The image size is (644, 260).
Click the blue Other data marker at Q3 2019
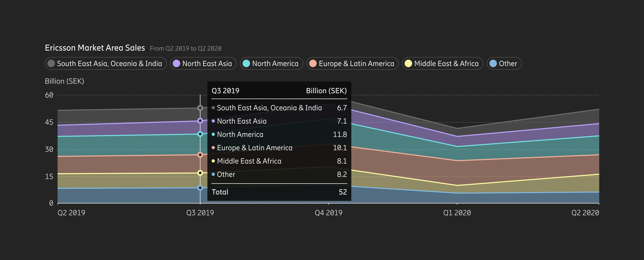coord(200,188)
